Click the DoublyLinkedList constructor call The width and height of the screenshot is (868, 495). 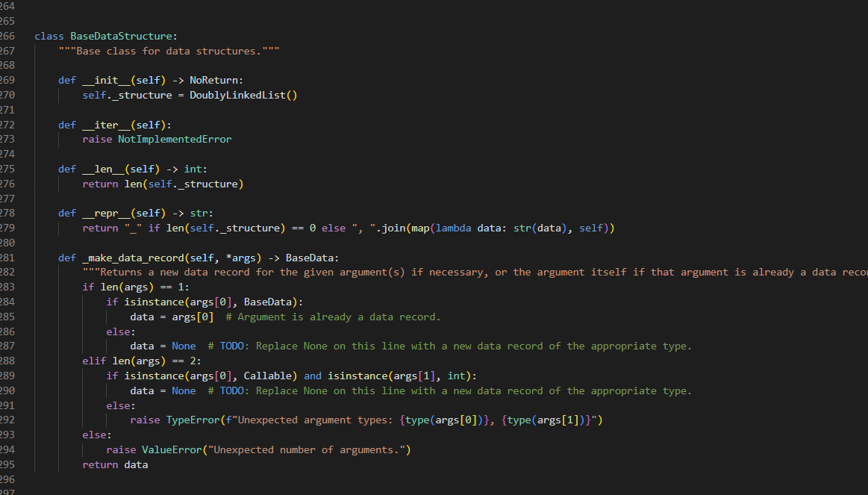pos(243,96)
